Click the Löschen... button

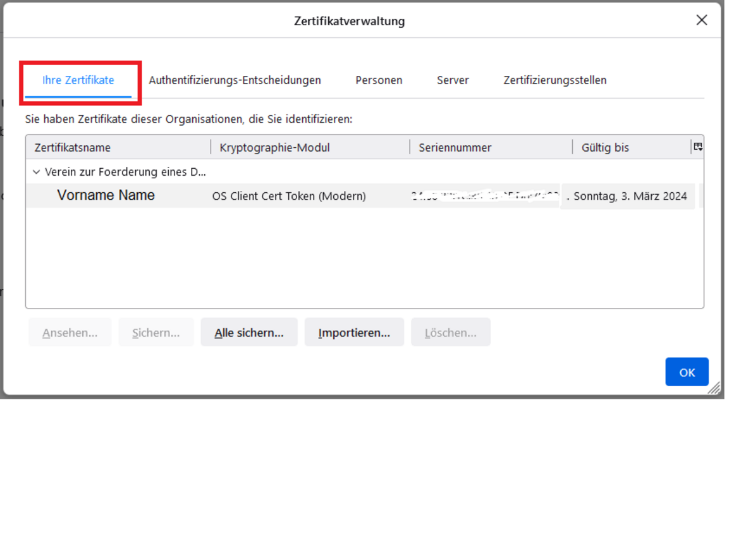(x=450, y=332)
